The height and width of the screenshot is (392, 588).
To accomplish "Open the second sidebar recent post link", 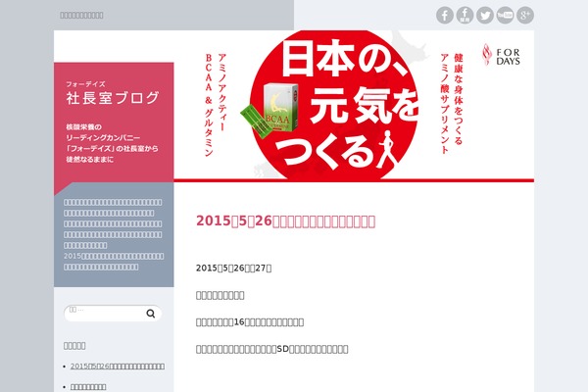I will click(88, 387).
